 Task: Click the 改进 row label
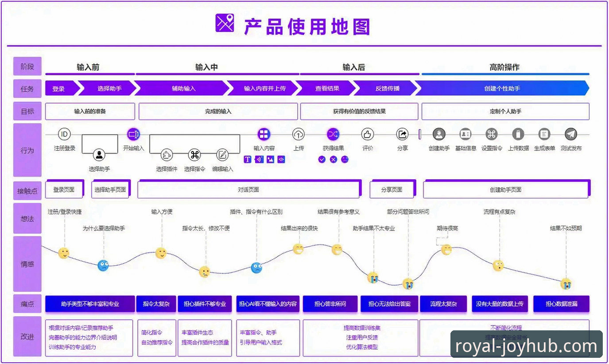(27, 337)
